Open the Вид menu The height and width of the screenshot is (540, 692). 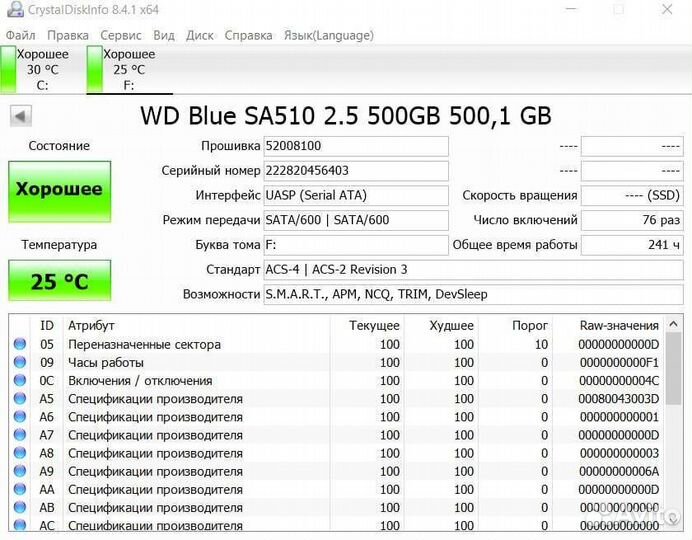point(164,35)
